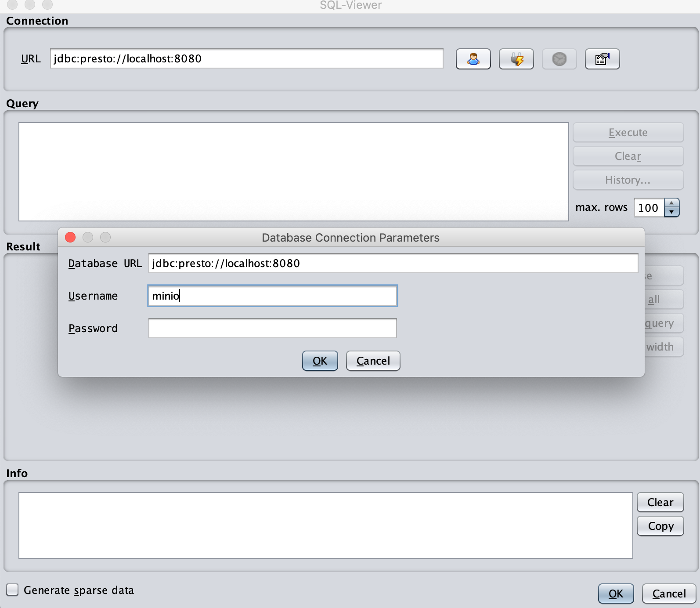This screenshot has height=608, width=700.
Task: Cancel the Database Connection Parameters dialog
Action: point(373,361)
